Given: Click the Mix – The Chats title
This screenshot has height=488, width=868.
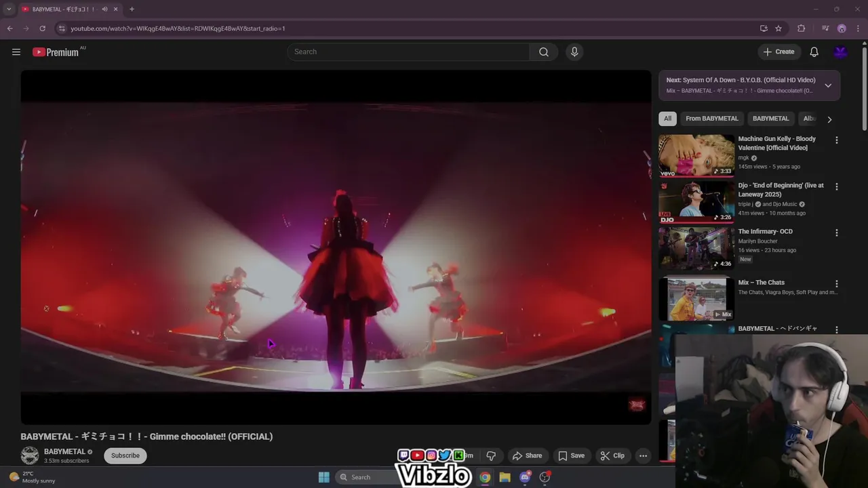Looking at the screenshot, I should click(761, 283).
